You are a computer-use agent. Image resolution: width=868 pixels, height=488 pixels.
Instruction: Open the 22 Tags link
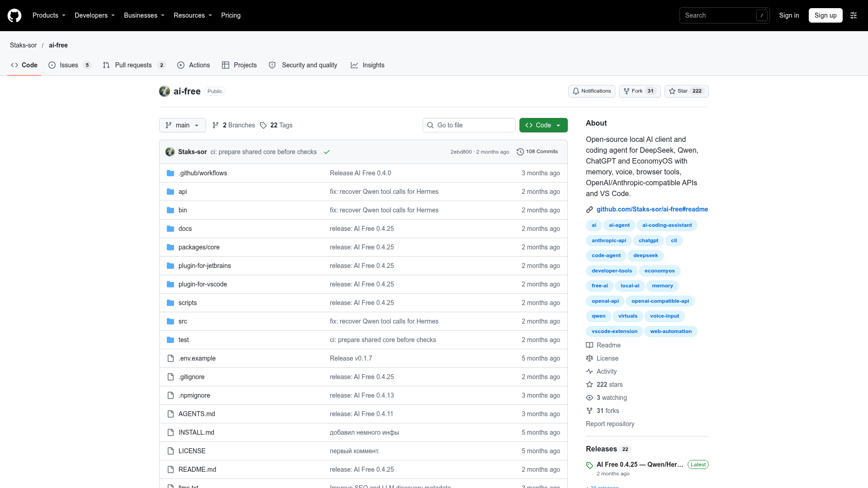tap(276, 125)
